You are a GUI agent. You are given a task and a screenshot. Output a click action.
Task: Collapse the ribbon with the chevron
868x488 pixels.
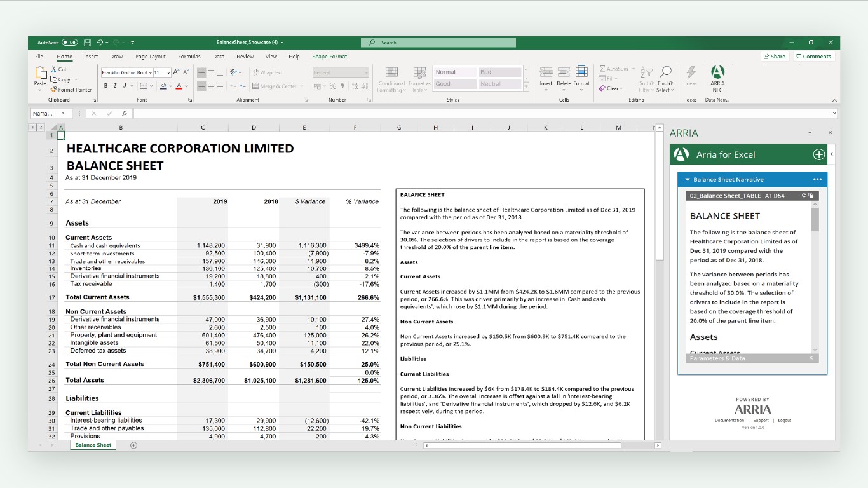pos(834,100)
